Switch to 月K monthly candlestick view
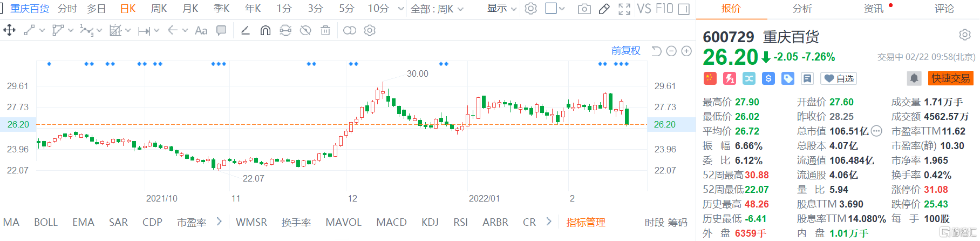 point(190,9)
